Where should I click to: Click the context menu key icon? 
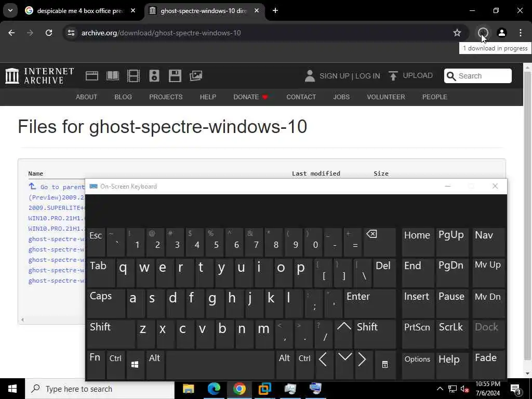pyautogui.click(x=385, y=365)
